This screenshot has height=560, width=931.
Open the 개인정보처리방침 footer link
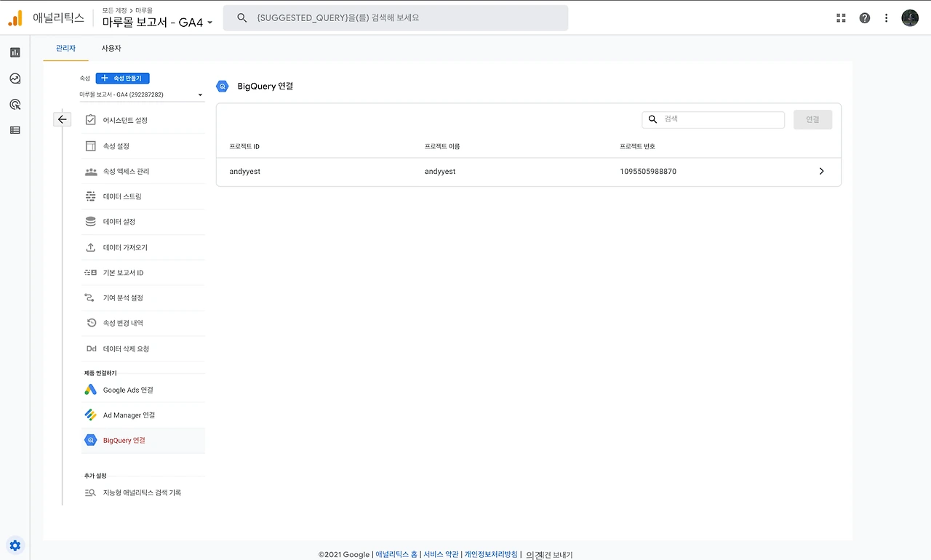coord(491,554)
